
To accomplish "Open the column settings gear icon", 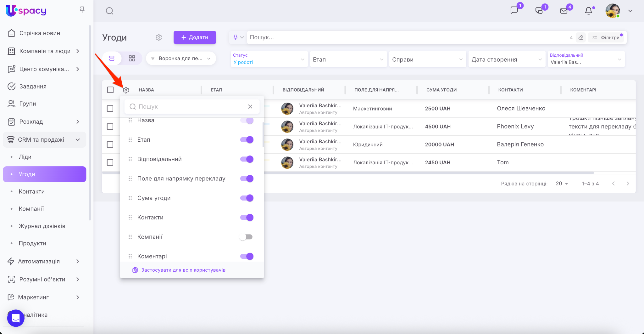I will [x=126, y=90].
